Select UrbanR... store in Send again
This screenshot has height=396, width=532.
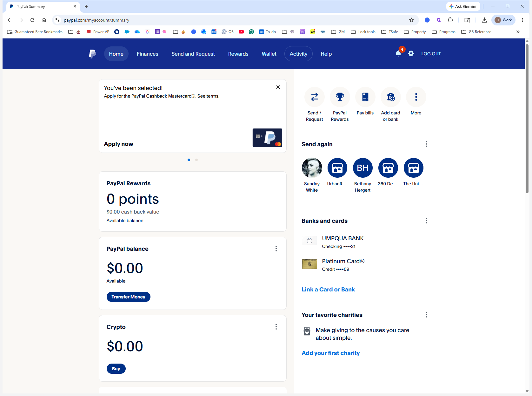pyautogui.click(x=337, y=168)
